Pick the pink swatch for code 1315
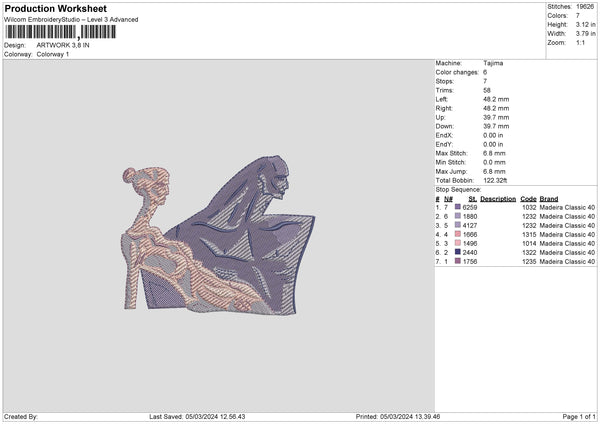Viewport: 600px width, 424px height. click(x=458, y=234)
